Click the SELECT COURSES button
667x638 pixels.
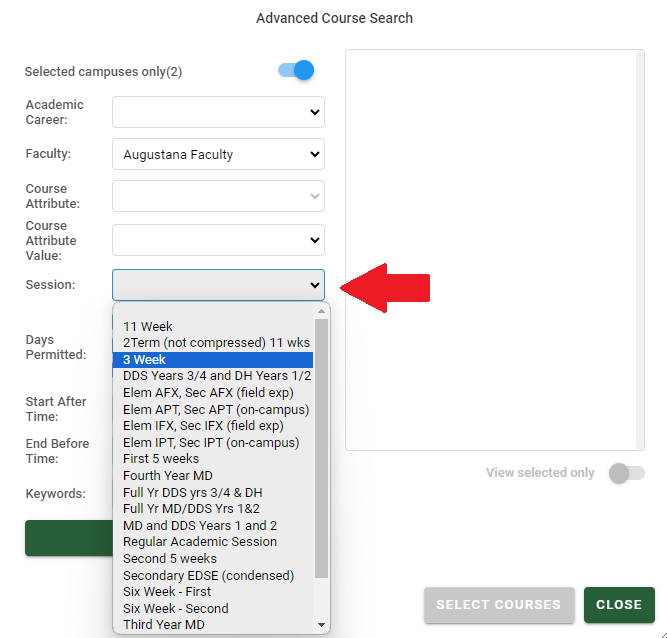click(498, 605)
